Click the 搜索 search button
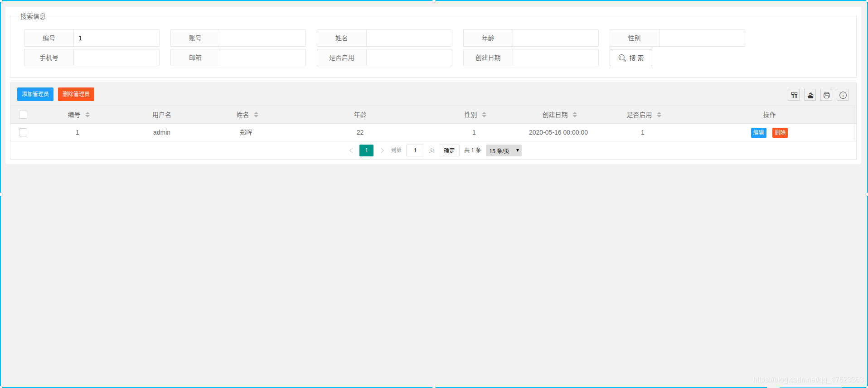This screenshot has height=388, width=868. click(x=630, y=58)
